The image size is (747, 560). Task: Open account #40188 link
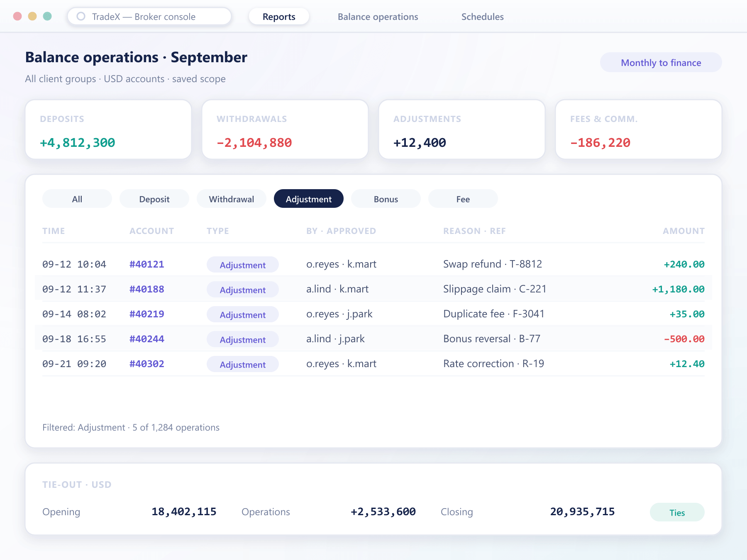pos(147,289)
